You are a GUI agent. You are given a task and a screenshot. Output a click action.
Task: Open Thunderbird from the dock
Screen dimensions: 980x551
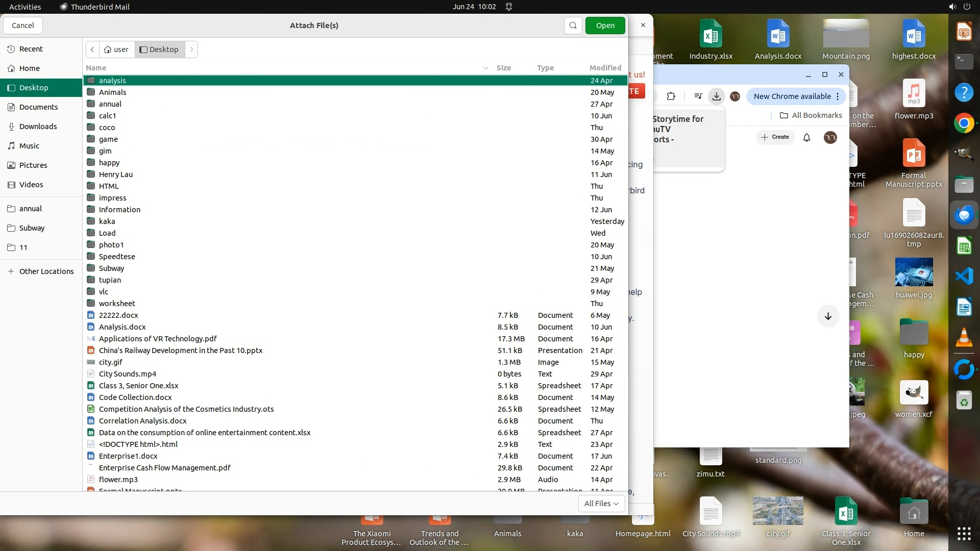click(964, 215)
